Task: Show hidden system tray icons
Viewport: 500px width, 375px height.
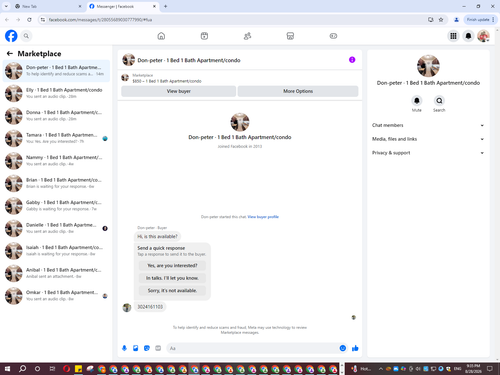Action: click(381, 369)
